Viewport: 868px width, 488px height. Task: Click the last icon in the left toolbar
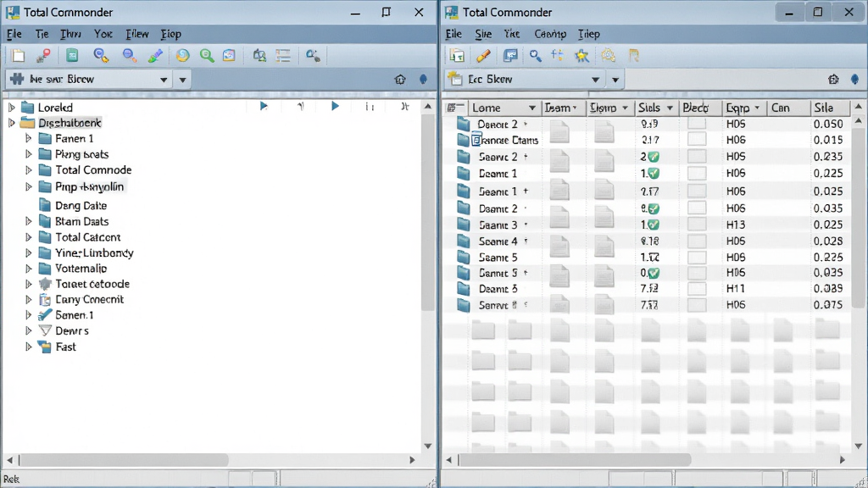click(x=313, y=55)
